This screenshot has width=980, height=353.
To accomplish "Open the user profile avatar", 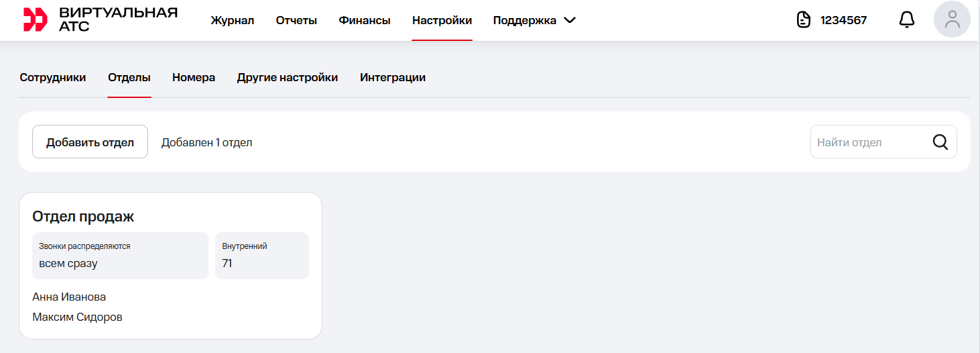I will (952, 19).
